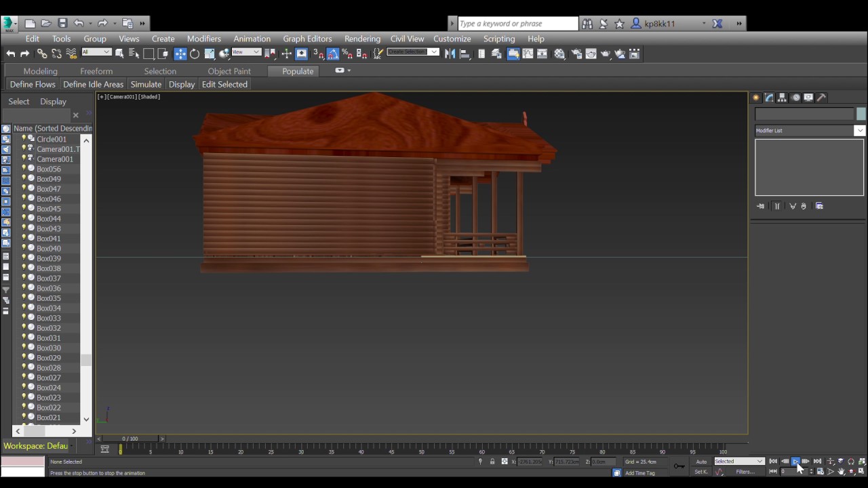Viewport: 868px width, 488px height.
Task: Open Render Setup teapot icon
Action: pos(576,54)
